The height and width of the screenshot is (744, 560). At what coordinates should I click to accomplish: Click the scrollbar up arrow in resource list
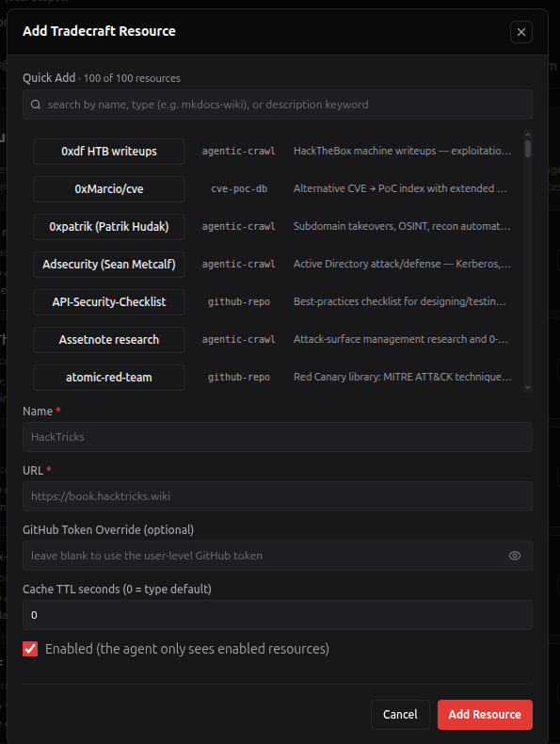(528, 134)
